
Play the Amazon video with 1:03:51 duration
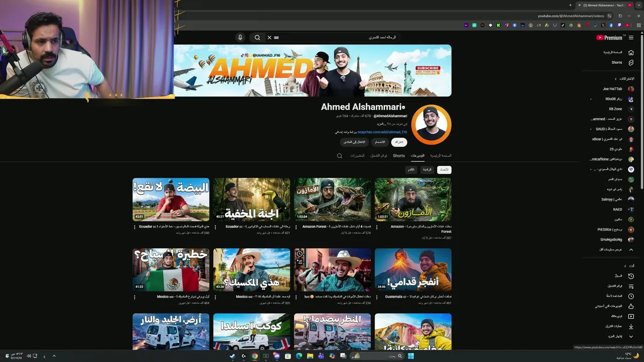pyautogui.click(x=413, y=200)
